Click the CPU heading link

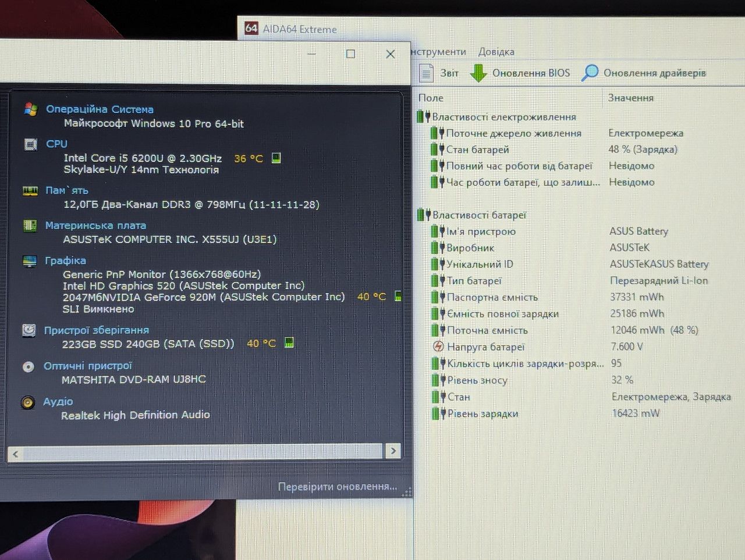point(57,144)
